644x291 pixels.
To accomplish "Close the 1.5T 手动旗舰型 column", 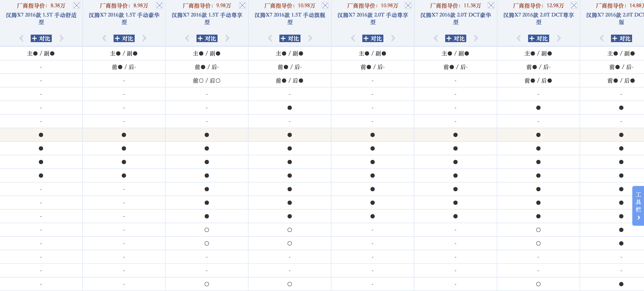I will coord(325,5).
